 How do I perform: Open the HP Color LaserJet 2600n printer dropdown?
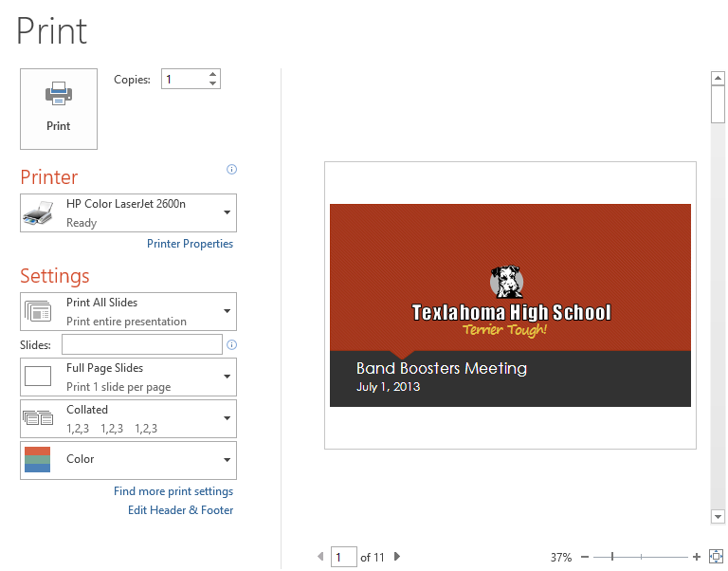click(x=128, y=213)
